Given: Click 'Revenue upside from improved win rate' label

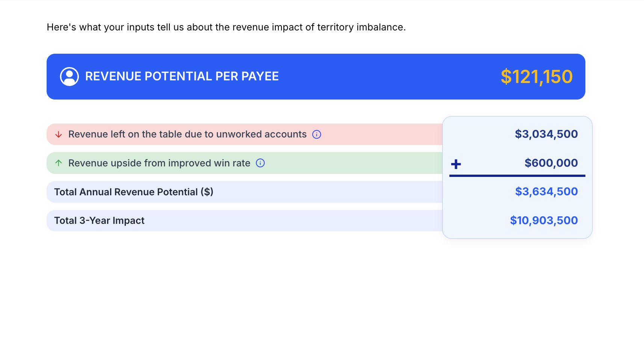Looking at the screenshot, I should click(x=159, y=163).
